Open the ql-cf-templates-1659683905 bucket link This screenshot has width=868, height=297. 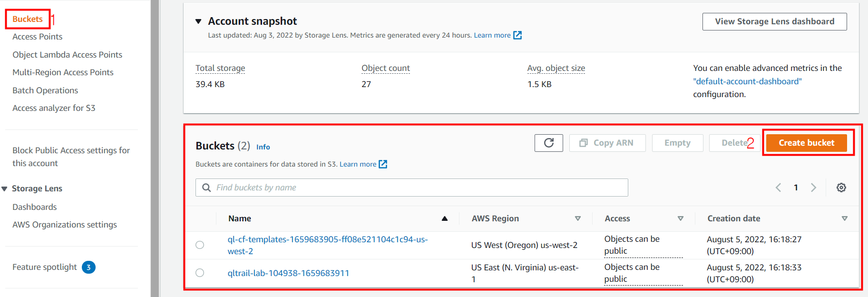click(328, 245)
